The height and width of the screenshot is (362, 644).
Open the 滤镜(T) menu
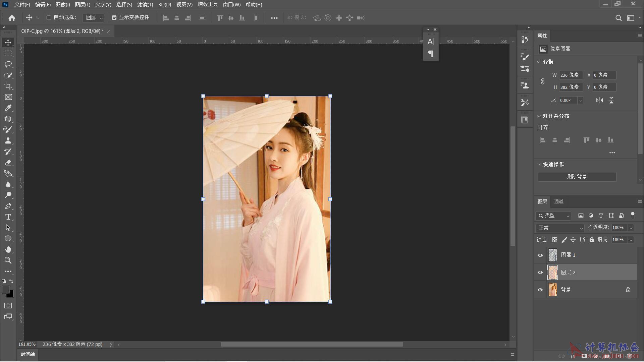pyautogui.click(x=145, y=5)
